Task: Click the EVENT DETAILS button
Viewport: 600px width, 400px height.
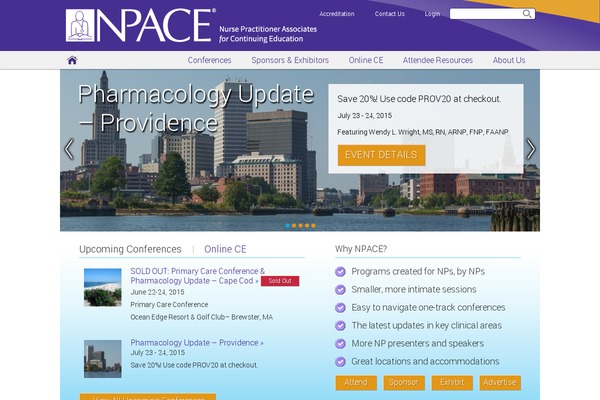Action: tap(382, 155)
